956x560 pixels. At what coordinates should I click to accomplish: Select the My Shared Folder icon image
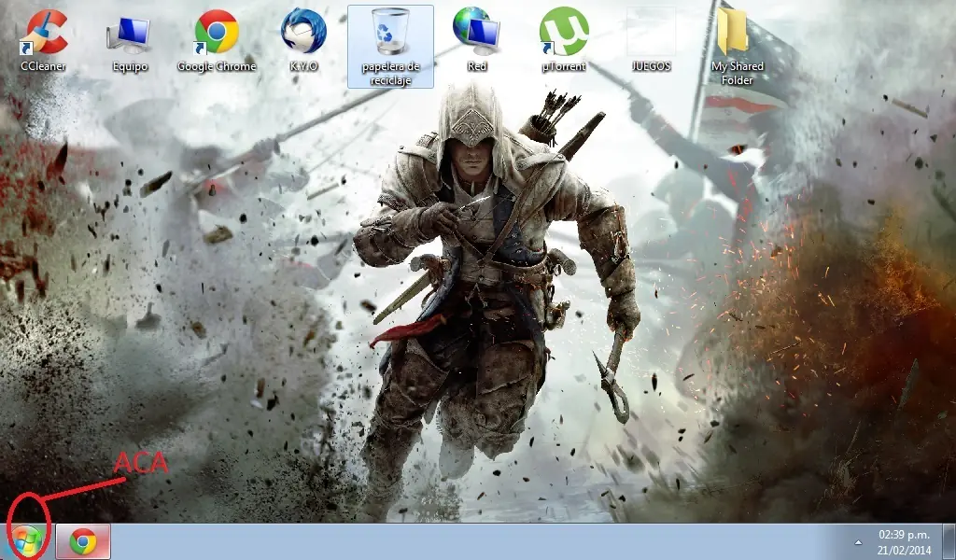coord(737,33)
